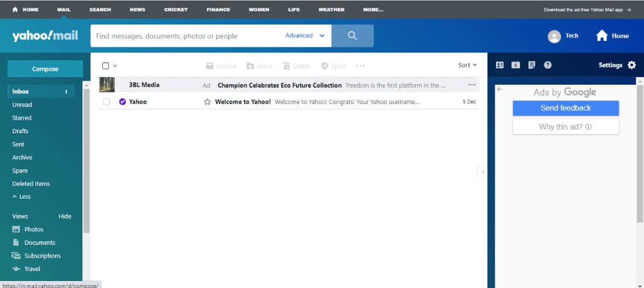Open the Contacts card icon

pyautogui.click(x=500, y=65)
